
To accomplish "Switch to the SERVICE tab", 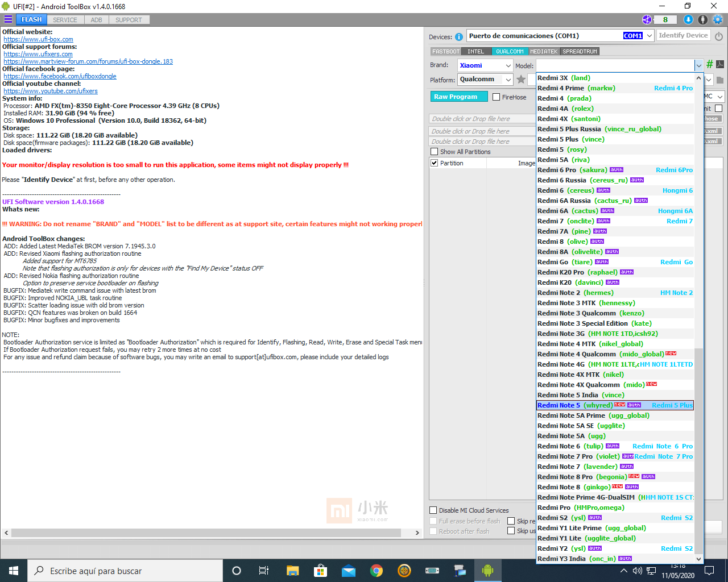I will point(65,20).
